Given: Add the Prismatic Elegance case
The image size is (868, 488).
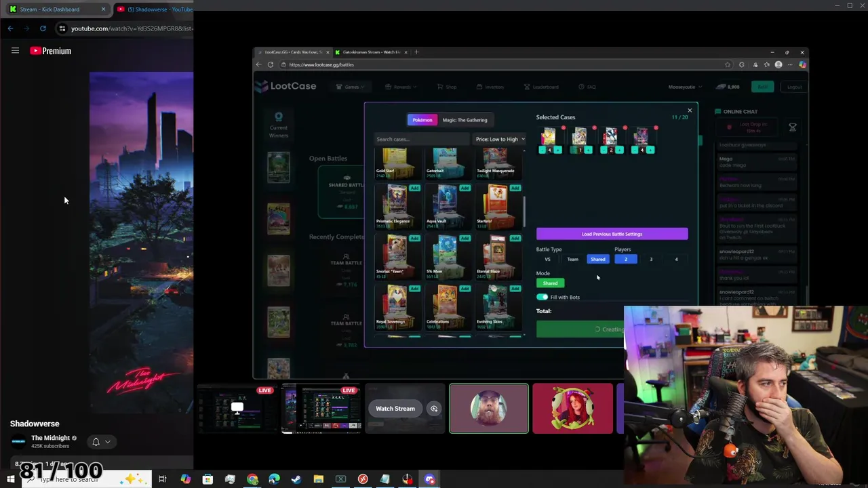Looking at the screenshot, I should pos(414,188).
